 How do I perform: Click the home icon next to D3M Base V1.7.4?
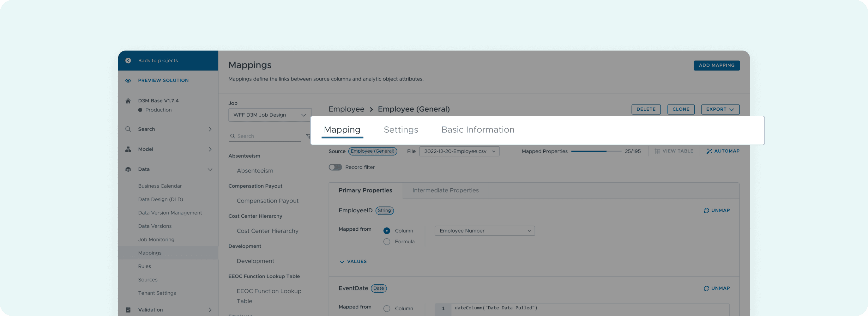point(128,100)
